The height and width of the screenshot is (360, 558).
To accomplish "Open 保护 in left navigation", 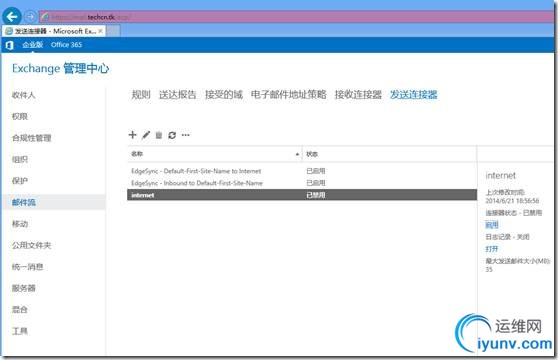I will (20, 181).
